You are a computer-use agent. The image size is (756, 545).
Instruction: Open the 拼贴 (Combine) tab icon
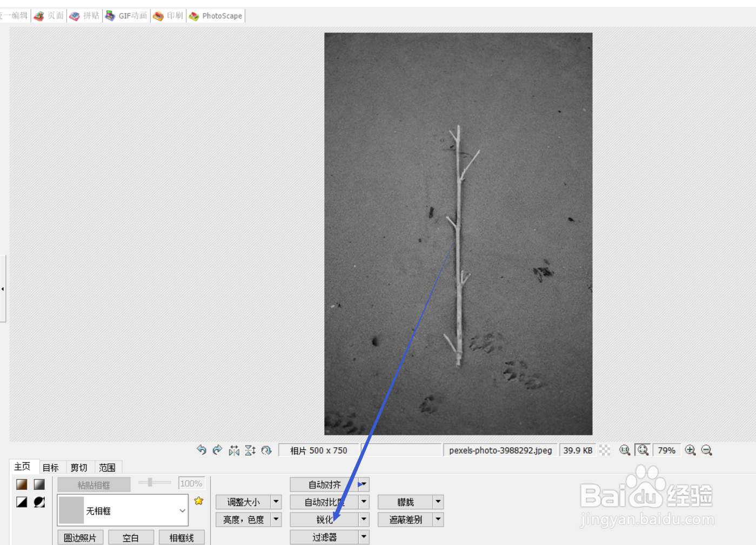[x=75, y=16]
